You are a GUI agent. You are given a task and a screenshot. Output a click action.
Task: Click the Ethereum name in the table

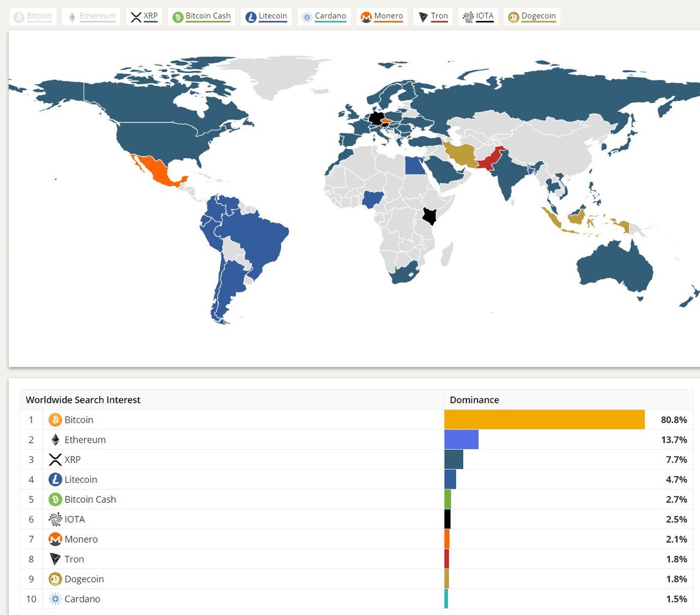(x=85, y=439)
